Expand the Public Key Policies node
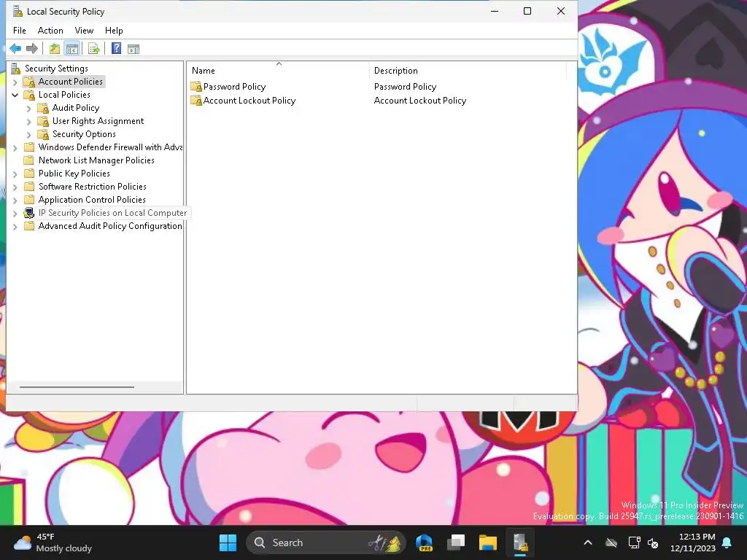Screen dimensions: 747x560 coord(15,174)
